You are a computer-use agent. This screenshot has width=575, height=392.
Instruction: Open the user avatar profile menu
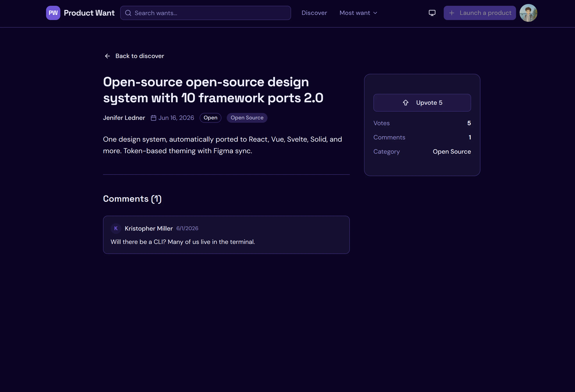[x=528, y=13]
